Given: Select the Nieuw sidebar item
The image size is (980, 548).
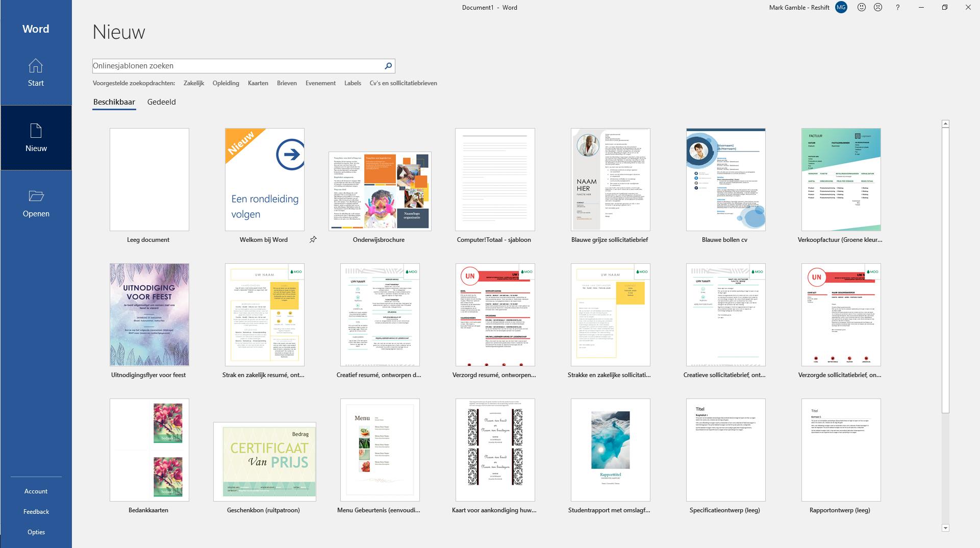Looking at the screenshot, I should 36,138.
